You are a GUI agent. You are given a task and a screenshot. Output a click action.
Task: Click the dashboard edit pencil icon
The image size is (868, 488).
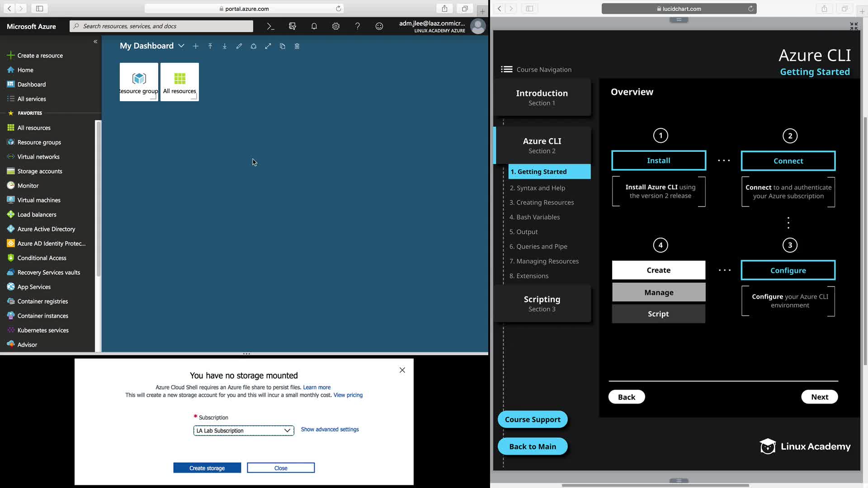239,46
